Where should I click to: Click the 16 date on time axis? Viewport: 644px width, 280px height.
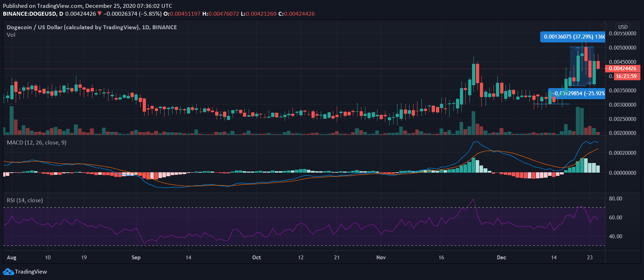click(441, 257)
